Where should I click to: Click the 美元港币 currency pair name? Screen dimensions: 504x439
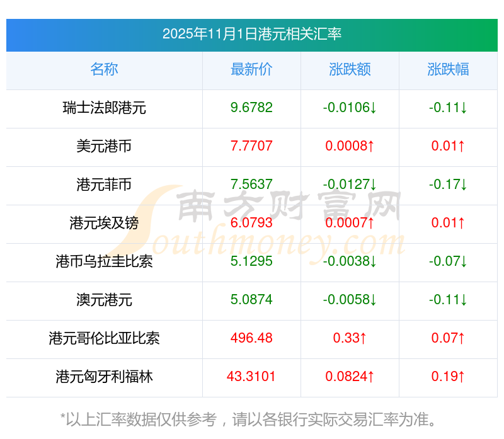point(104,146)
